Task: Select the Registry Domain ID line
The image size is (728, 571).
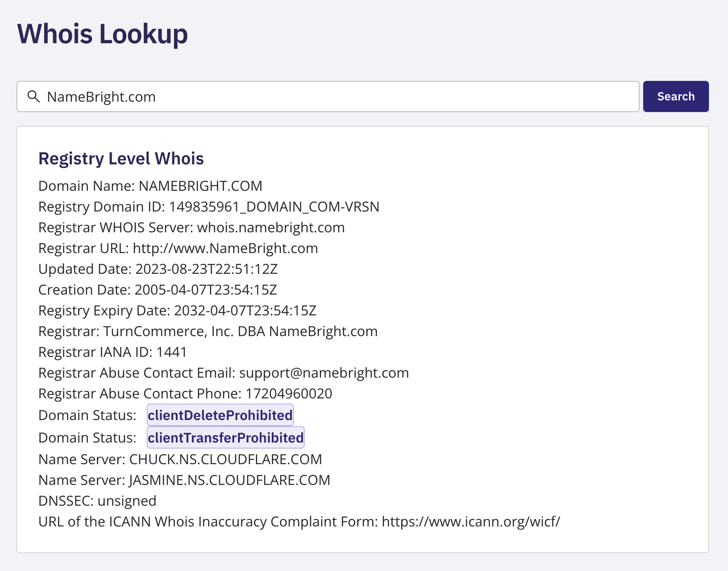Action: point(209,207)
